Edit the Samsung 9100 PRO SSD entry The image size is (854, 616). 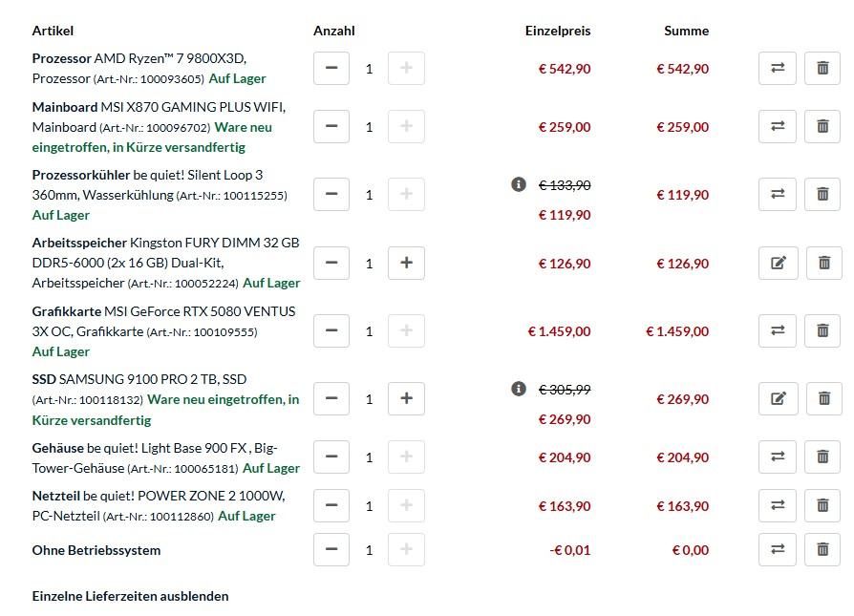click(x=778, y=398)
